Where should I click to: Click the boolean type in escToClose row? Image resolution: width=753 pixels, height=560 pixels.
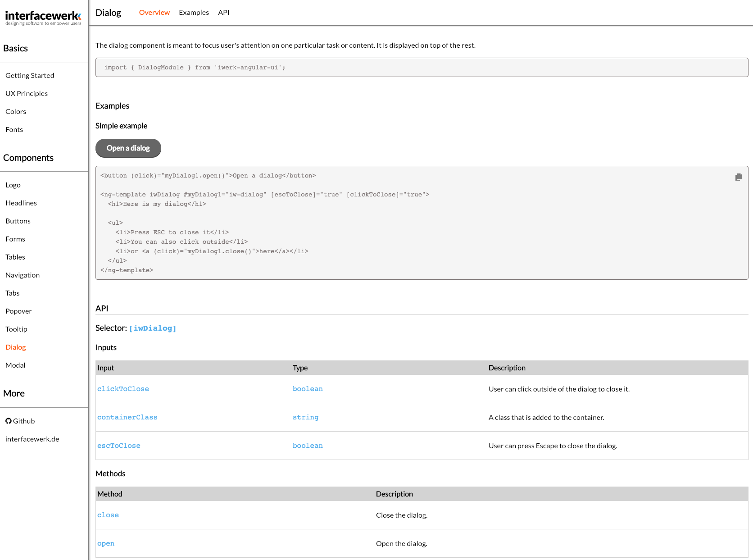(x=308, y=446)
